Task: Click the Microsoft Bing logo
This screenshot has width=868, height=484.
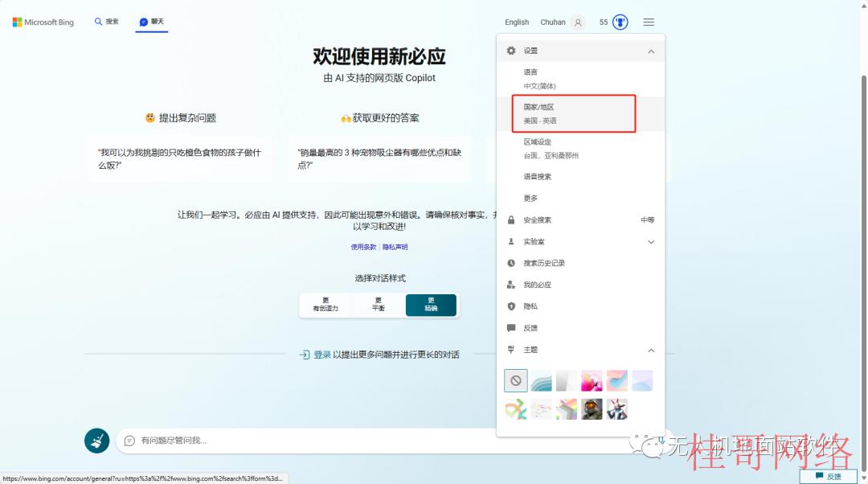Action: (x=43, y=23)
